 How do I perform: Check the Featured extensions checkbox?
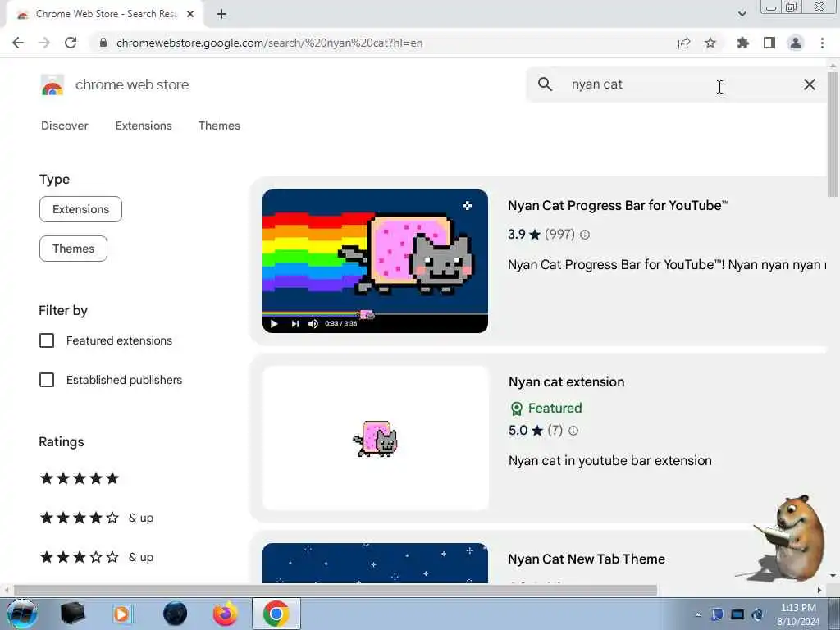pos(47,340)
